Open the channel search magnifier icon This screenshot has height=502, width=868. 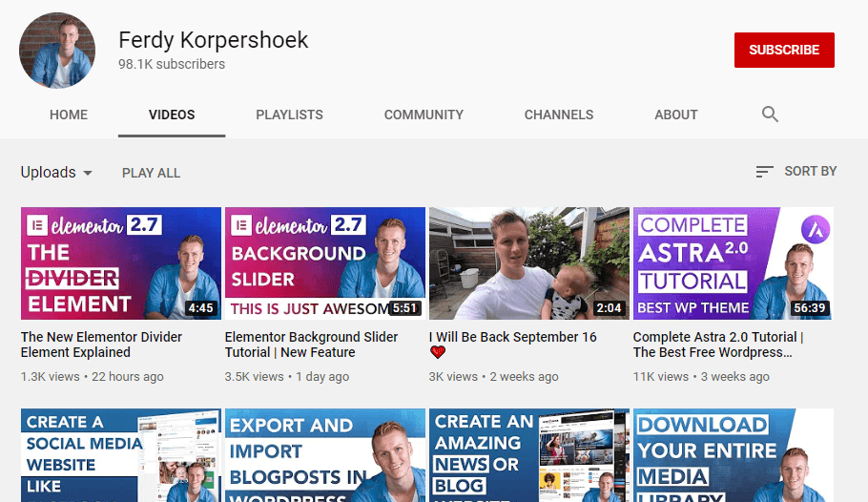click(x=770, y=115)
